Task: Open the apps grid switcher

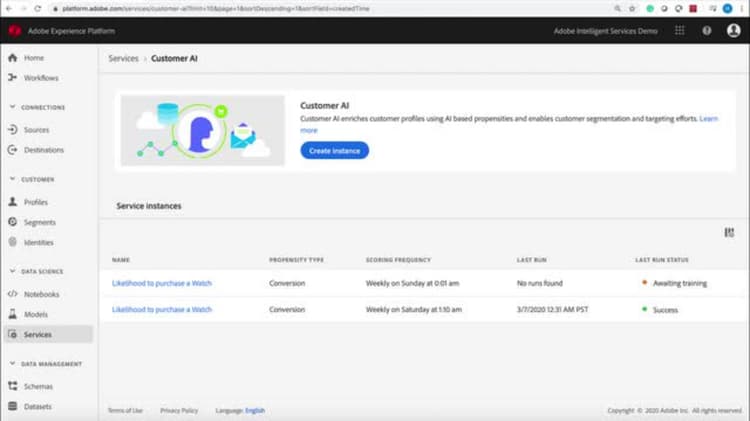Action: (679, 31)
